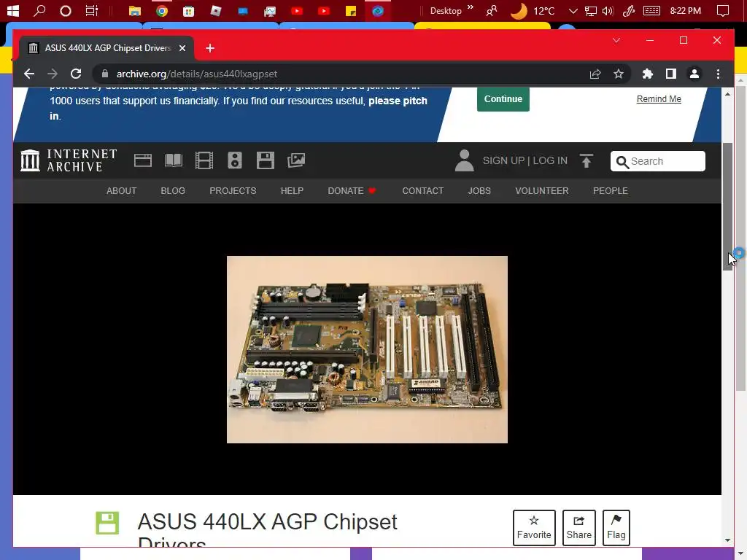Click the 8:22 PM clock
The height and width of the screenshot is (560, 747).
point(685,10)
